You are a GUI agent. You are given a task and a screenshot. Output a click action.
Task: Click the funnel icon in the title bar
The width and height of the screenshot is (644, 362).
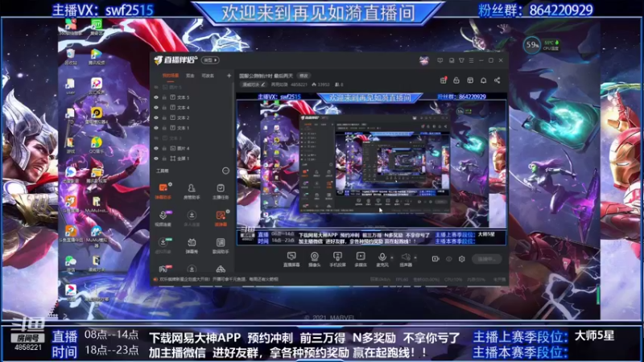click(461, 60)
